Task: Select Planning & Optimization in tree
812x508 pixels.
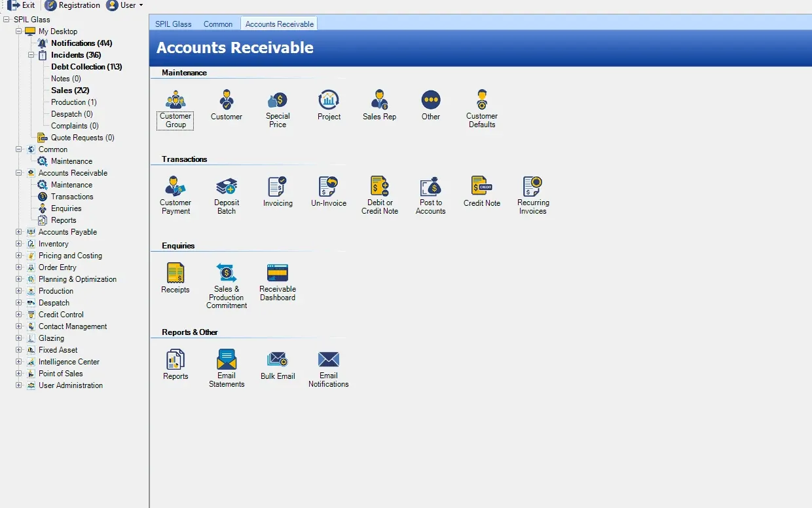Action: pos(77,279)
